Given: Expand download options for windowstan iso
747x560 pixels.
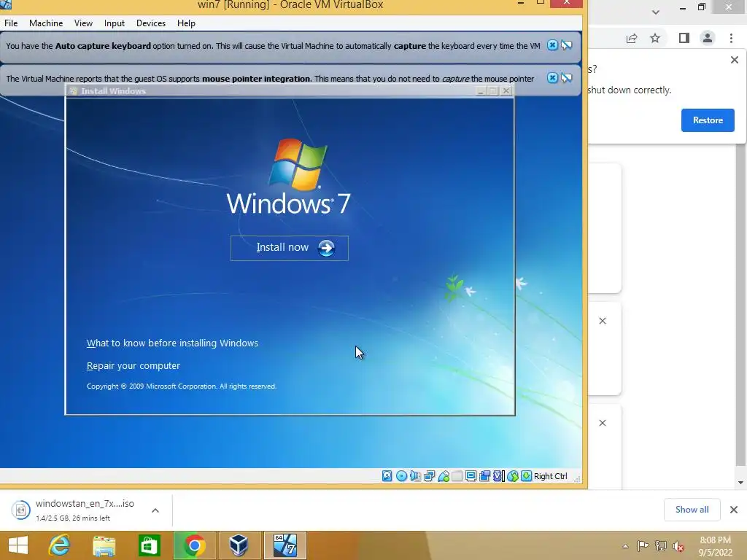Looking at the screenshot, I should point(155,510).
